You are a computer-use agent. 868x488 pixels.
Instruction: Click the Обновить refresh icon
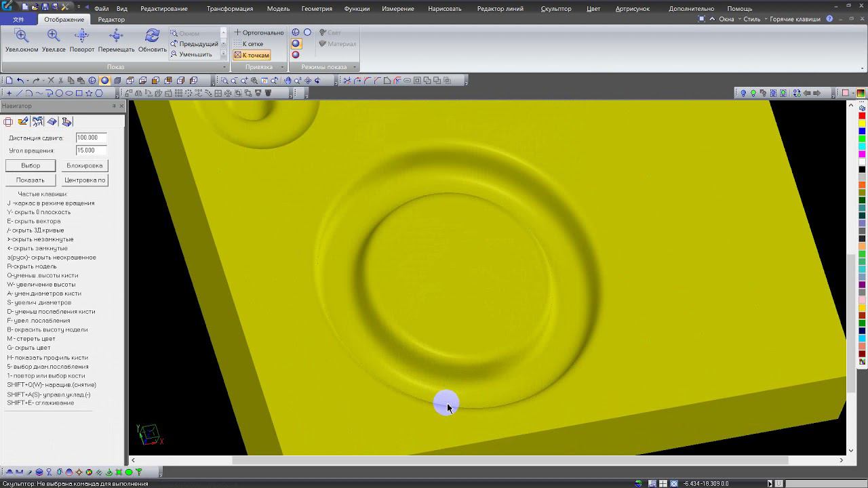coord(152,36)
